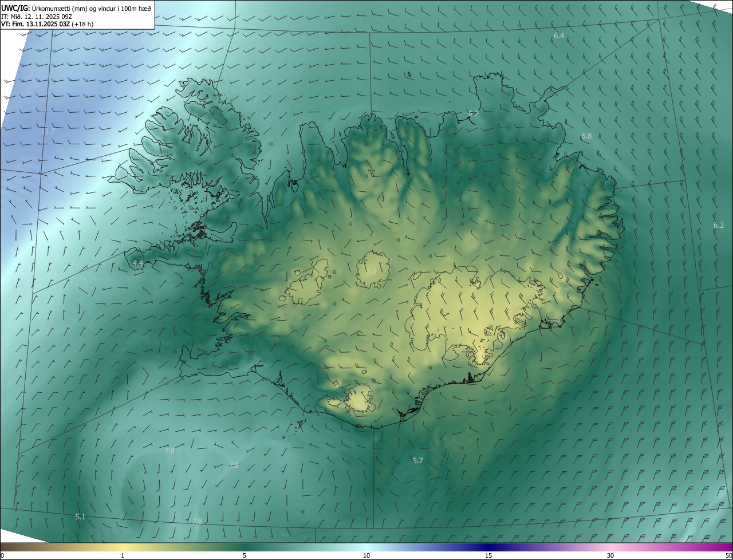Click the color scale tick label 0

point(2,555)
